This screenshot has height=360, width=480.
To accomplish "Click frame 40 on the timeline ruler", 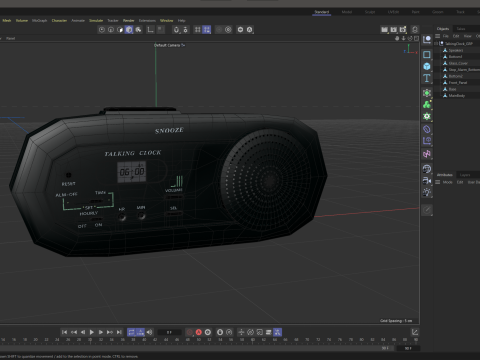I will pyautogui.click(x=144, y=340).
